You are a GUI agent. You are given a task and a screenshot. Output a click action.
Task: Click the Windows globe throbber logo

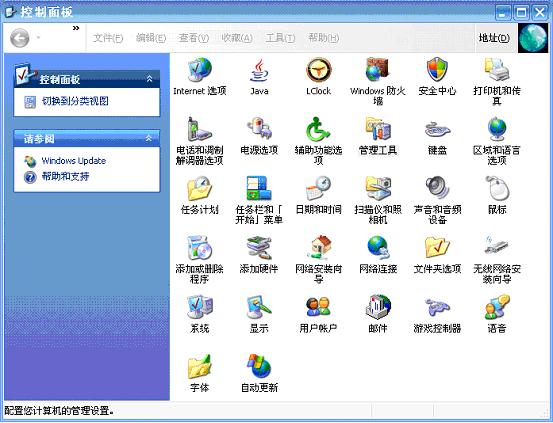[x=533, y=38]
